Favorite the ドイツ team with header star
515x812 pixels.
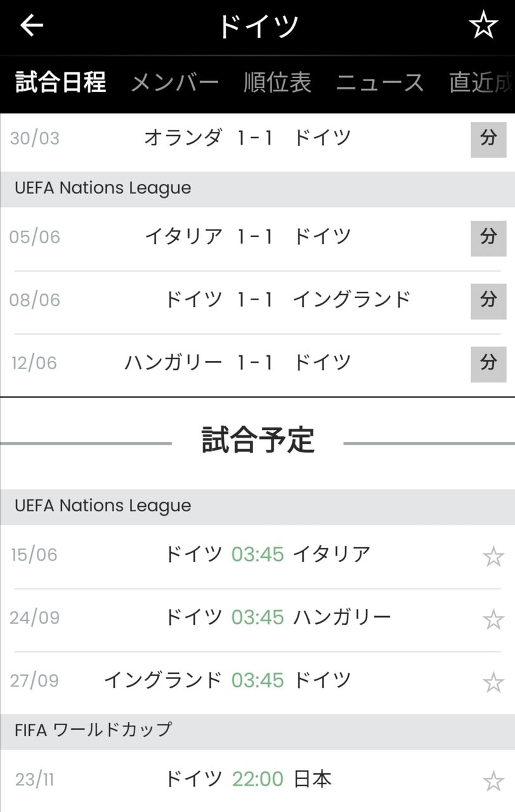[x=483, y=25]
